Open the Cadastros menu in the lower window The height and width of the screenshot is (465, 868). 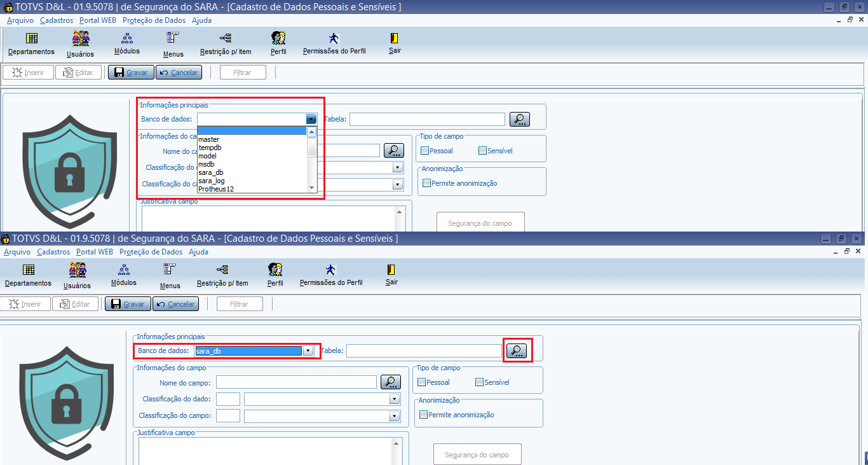(x=53, y=252)
